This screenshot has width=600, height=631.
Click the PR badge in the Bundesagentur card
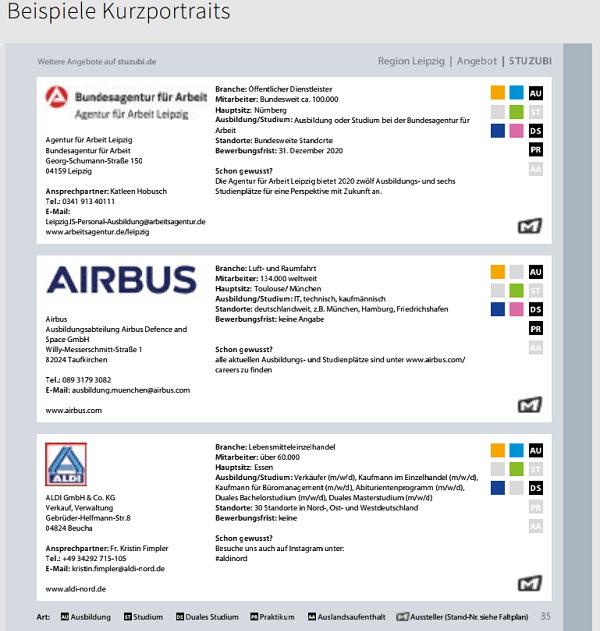[x=536, y=150]
